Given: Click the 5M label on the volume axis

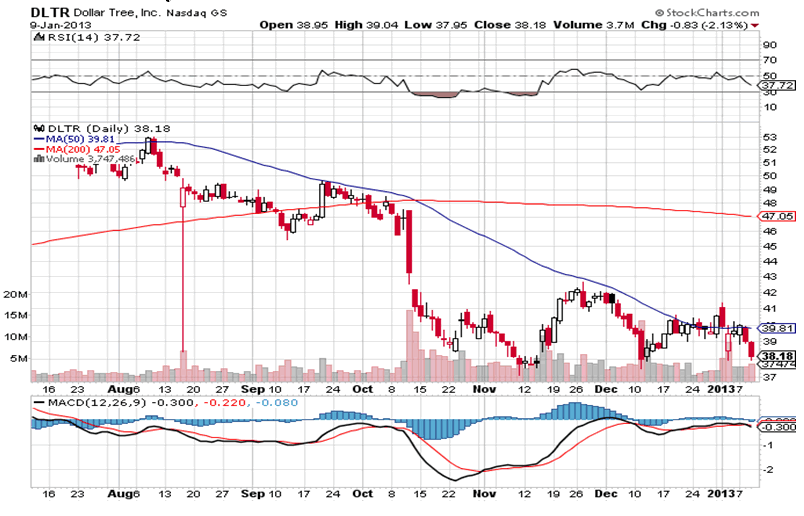Looking at the screenshot, I should click(x=19, y=359).
